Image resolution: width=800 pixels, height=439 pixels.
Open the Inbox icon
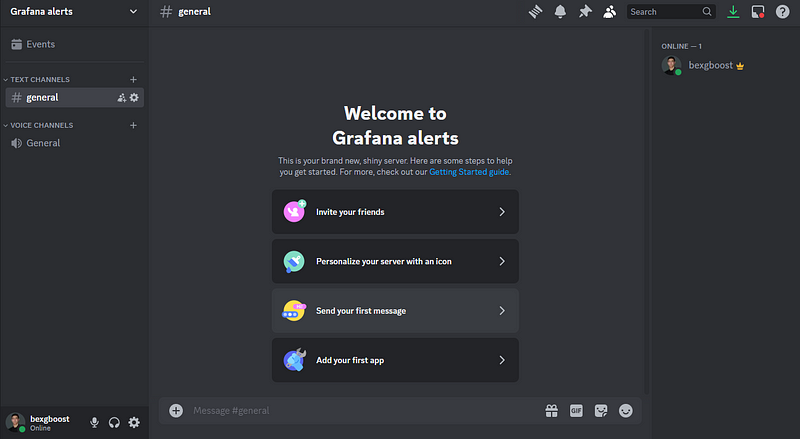pos(758,11)
